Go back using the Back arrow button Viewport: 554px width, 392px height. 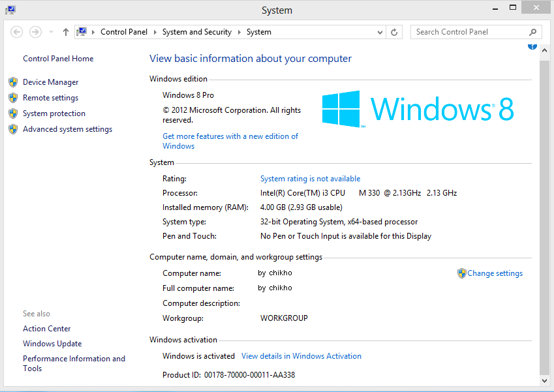click(16, 32)
